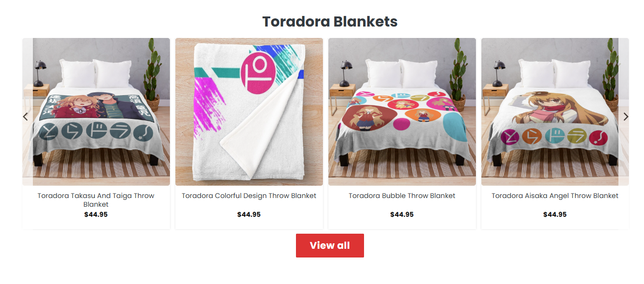The width and height of the screenshot is (644, 284).
Task: Click the $44.95 price below Aisaka Angel blanket
Action: [555, 214]
